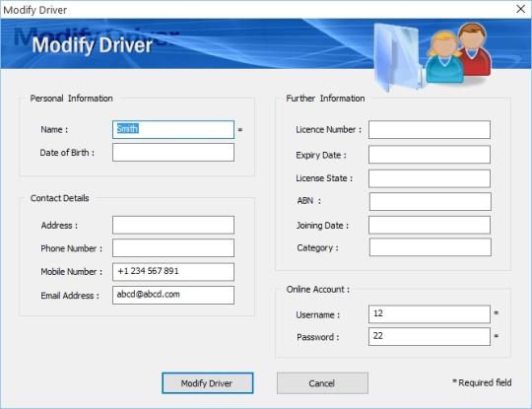Image resolution: width=532 pixels, height=409 pixels.
Task: Click the Licence Number label
Action: pyautogui.click(x=328, y=130)
